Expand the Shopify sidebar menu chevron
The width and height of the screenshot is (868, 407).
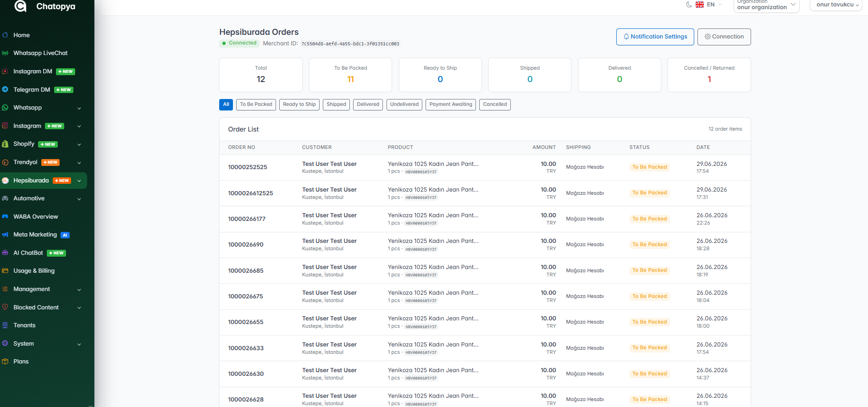[79, 144]
